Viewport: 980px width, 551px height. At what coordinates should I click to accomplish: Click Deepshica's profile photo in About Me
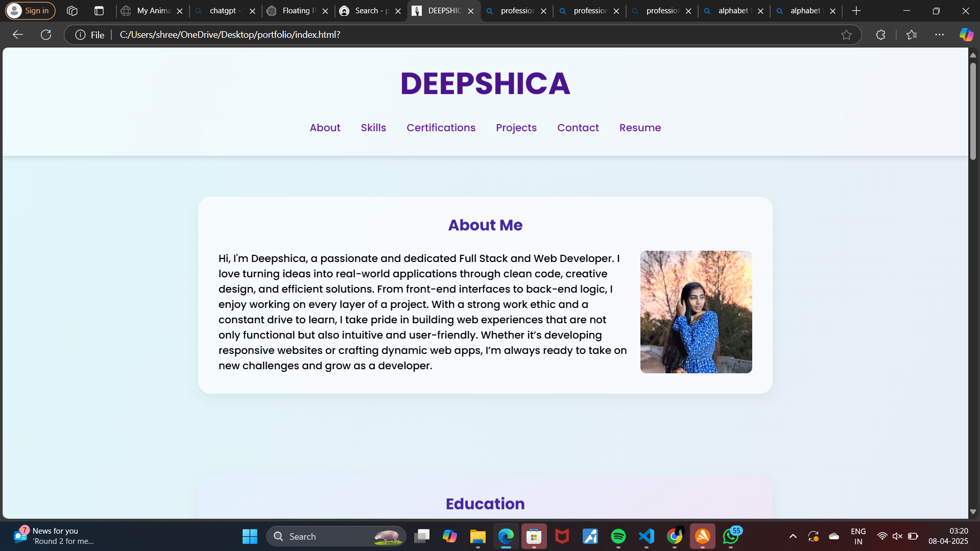(x=696, y=312)
